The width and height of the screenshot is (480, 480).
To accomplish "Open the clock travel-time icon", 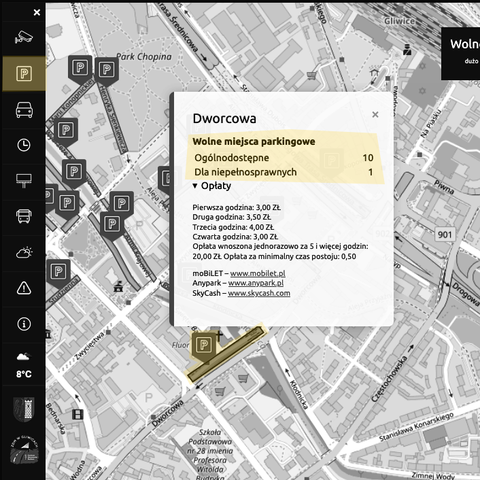I will (24, 145).
